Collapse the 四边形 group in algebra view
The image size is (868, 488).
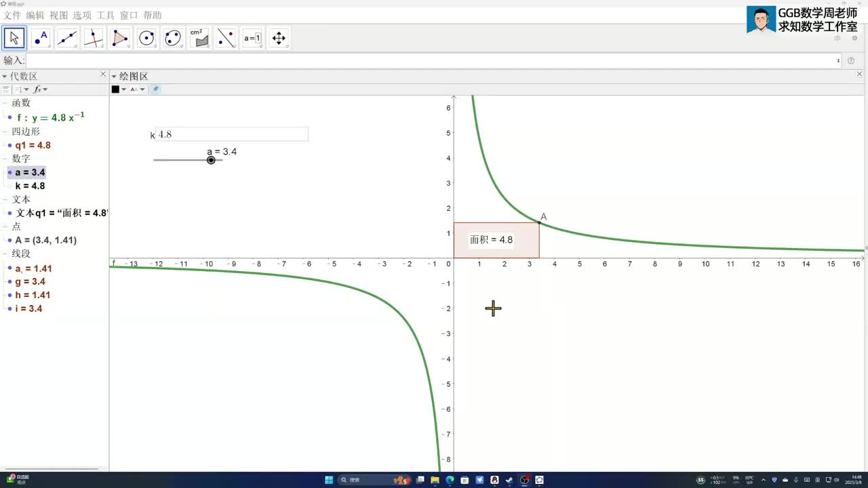tap(5, 131)
